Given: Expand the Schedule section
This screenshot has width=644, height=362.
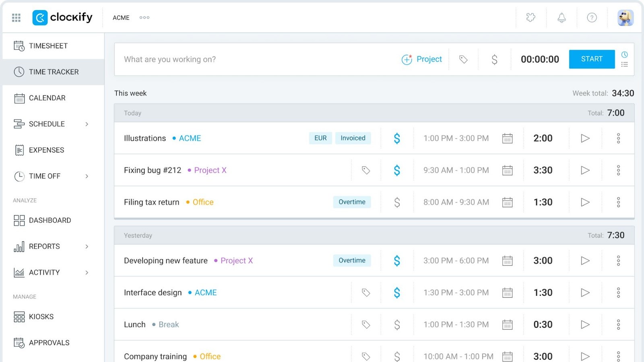Looking at the screenshot, I should click(x=87, y=124).
